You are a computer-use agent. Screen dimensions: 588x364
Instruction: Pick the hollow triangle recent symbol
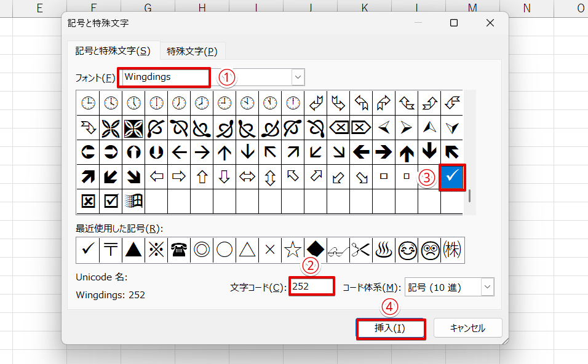pos(247,250)
